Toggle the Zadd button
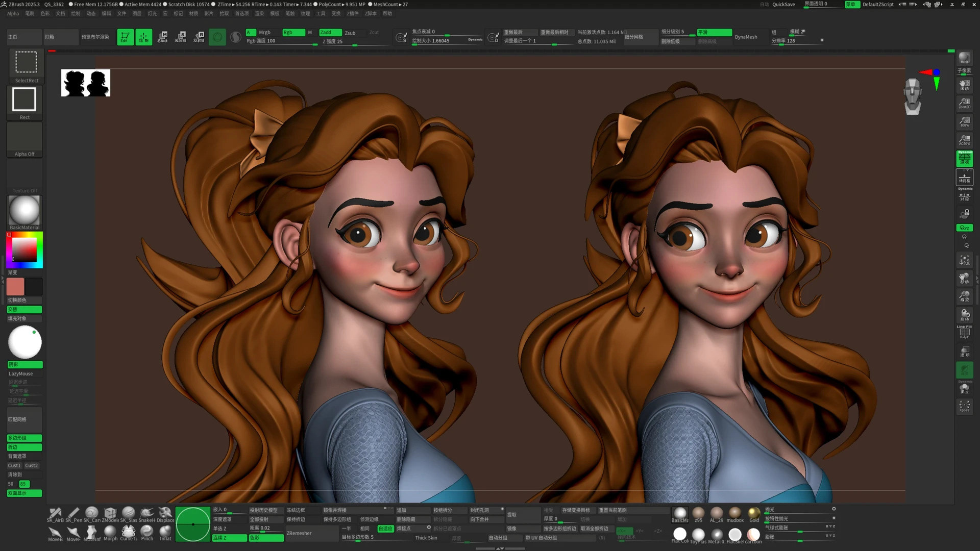Viewport: 980px width, 551px height. coord(331,32)
